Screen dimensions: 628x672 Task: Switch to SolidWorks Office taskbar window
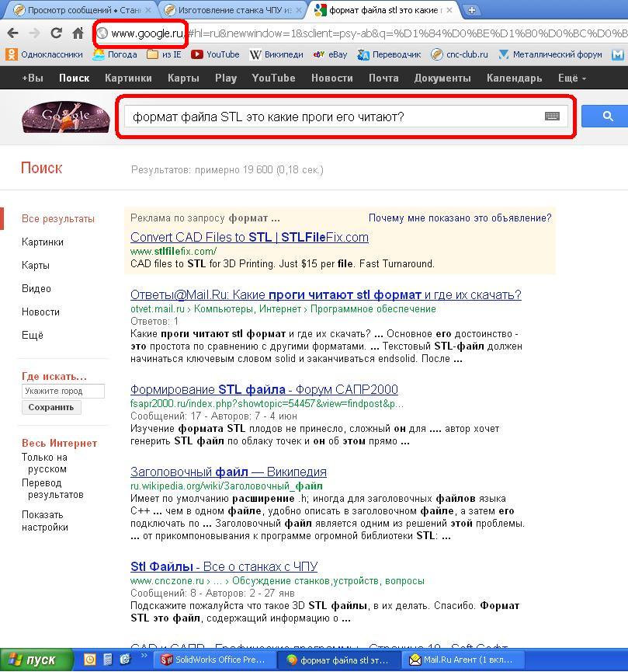[213, 660]
